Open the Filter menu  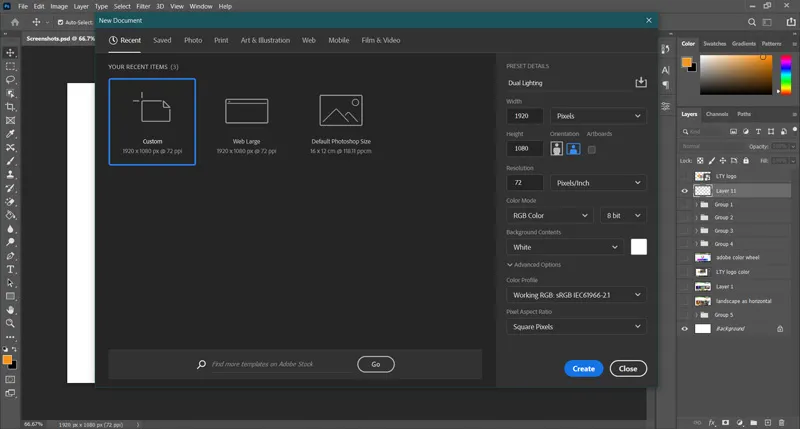pos(143,6)
